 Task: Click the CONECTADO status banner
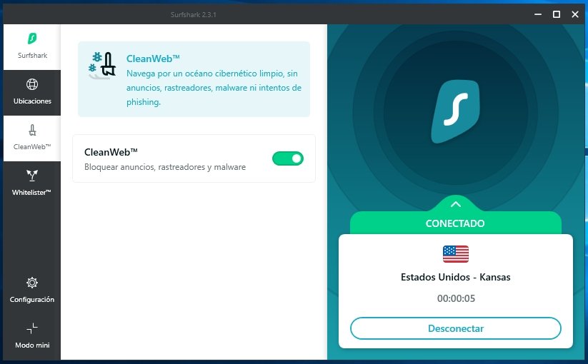[x=455, y=223]
